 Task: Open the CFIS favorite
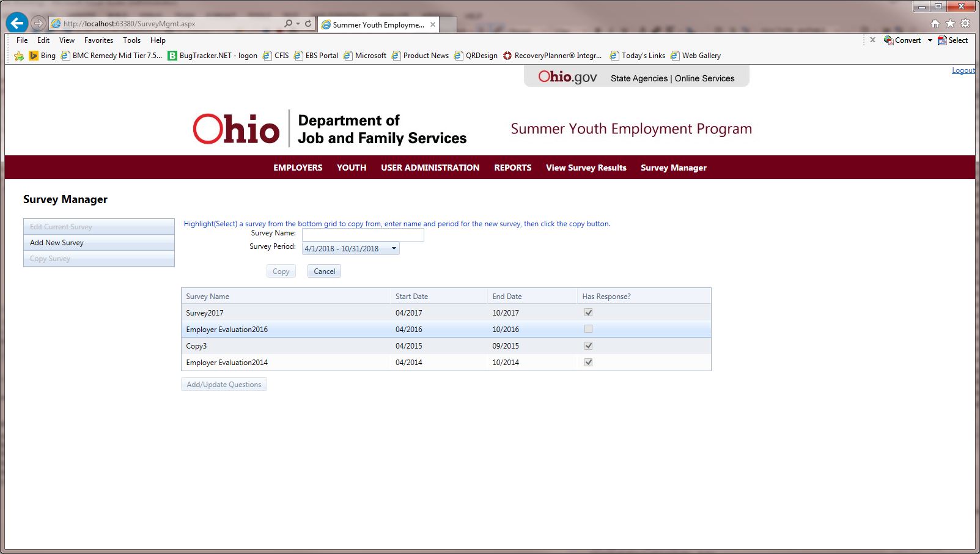[x=275, y=56]
